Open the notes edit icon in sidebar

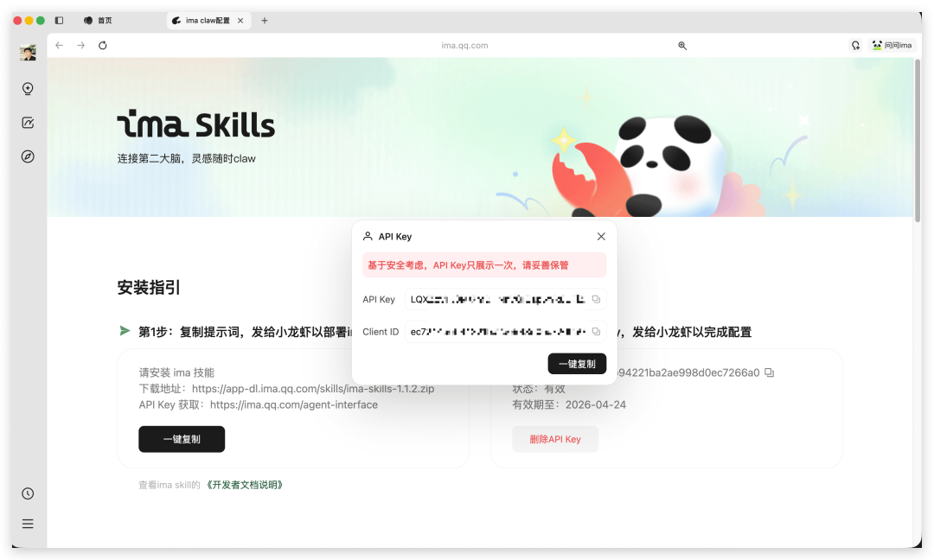(28, 123)
